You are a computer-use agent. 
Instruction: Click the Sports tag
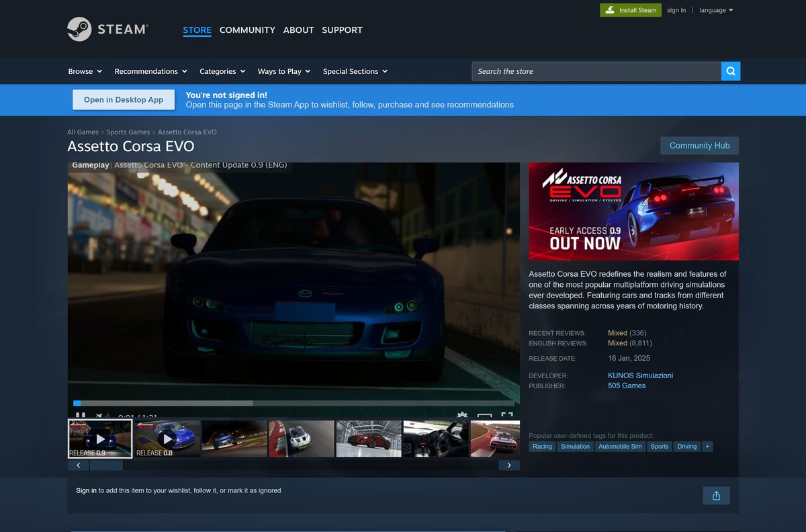click(x=660, y=446)
